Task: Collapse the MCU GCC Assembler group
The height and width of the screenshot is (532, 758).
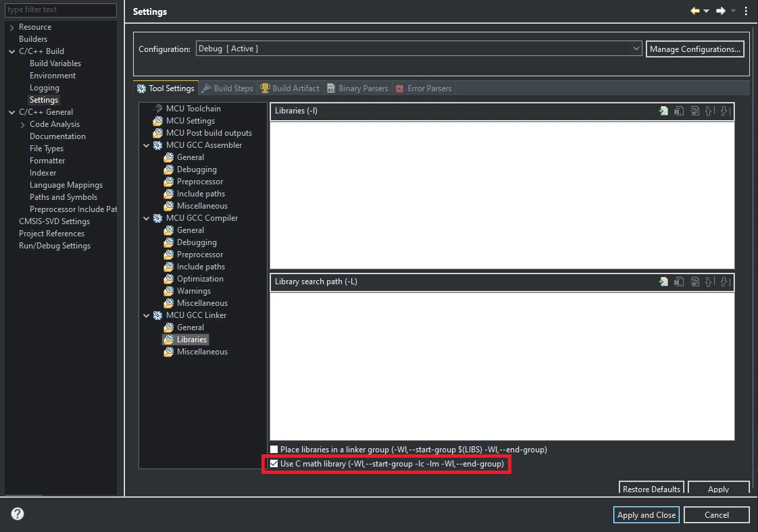Action: 147,145
